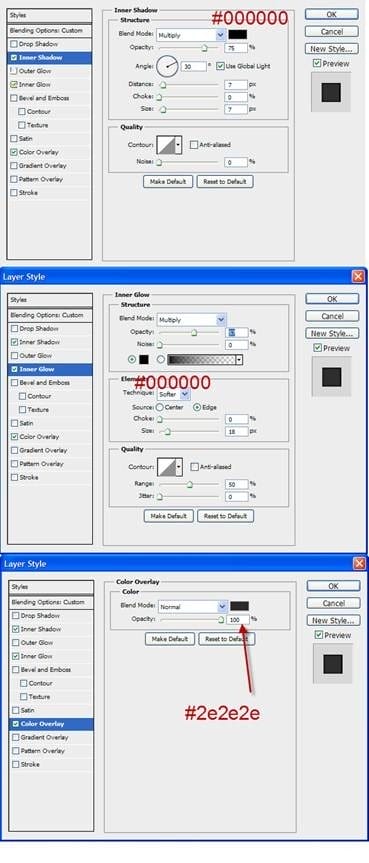This screenshot has width=369, height=863.
Task: Click OK in the Inner Shadow dialog
Action: coord(332,14)
